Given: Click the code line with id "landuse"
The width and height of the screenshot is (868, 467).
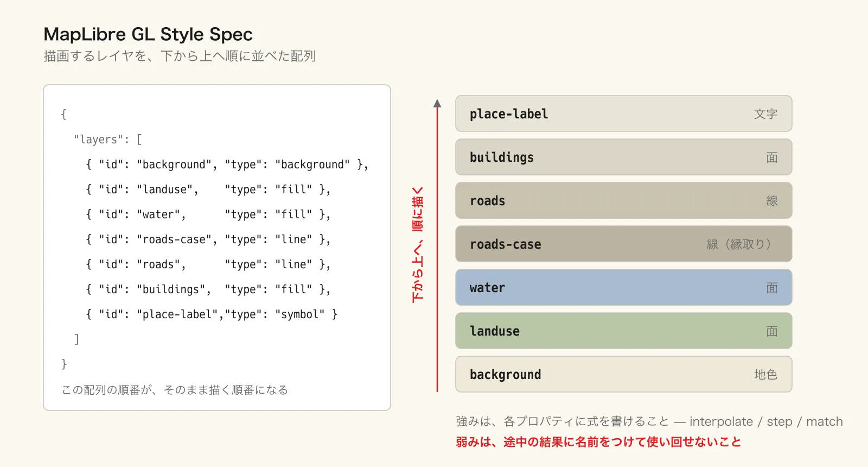Looking at the screenshot, I should click(x=208, y=190).
